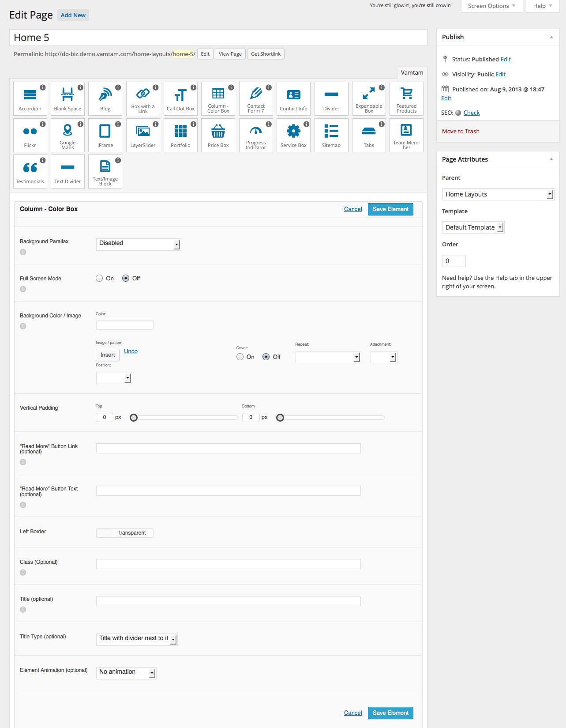Expand the Element Animation dropdown
The width and height of the screenshot is (566, 728).
pyautogui.click(x=126, y=672)
